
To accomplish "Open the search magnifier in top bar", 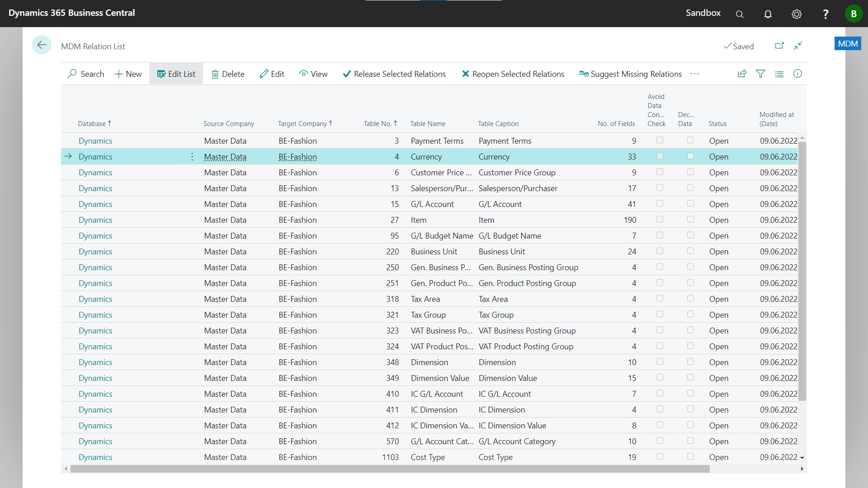I will point(740,14).
